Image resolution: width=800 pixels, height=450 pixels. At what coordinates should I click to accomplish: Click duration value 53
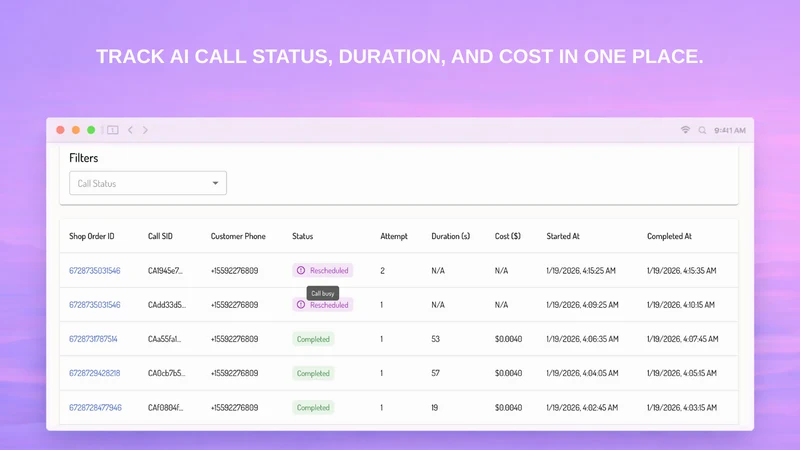pyautogui.click(x=435, y=339)
